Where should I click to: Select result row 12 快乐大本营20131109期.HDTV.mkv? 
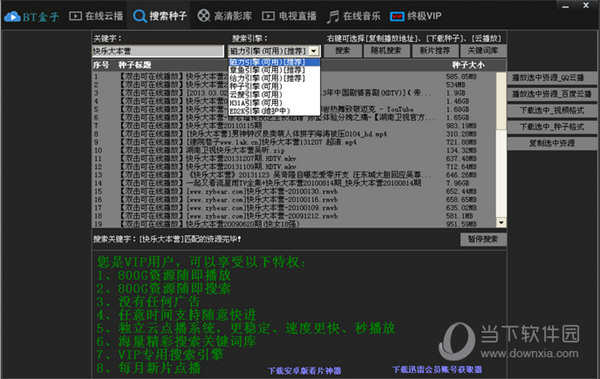pyautogui.click(x=295, y=167)
